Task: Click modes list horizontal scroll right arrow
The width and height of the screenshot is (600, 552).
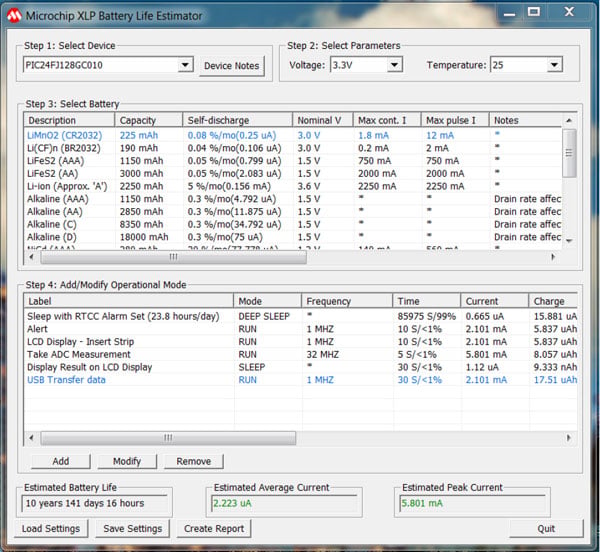Action: [x=569, y=438]
